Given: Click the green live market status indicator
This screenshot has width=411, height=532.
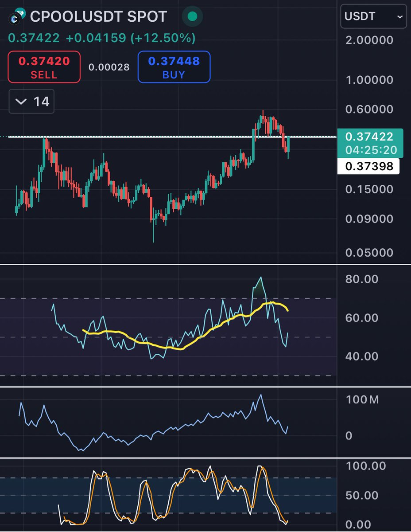Looking at the screenshot, I should [191, 17].
